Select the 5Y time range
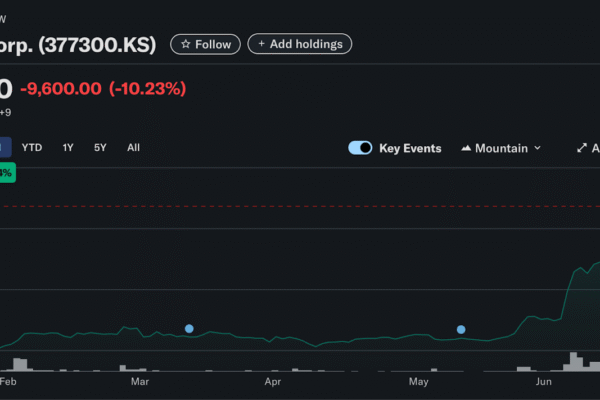 (100, 148)
